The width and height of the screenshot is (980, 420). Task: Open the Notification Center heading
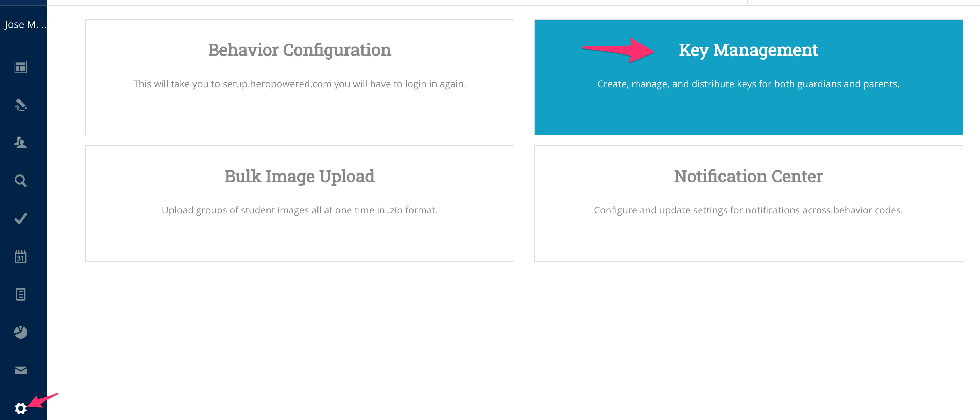click(x=748, y=177)
